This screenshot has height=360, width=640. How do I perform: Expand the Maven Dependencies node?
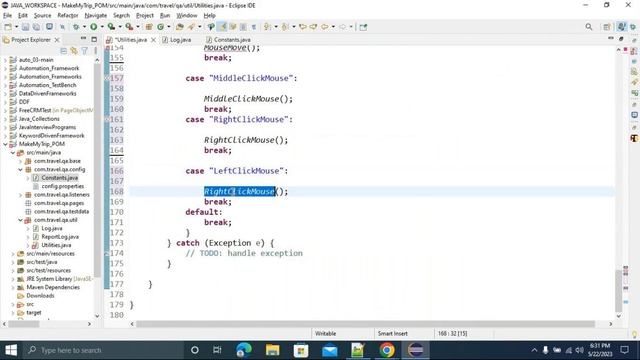(13, 287)
